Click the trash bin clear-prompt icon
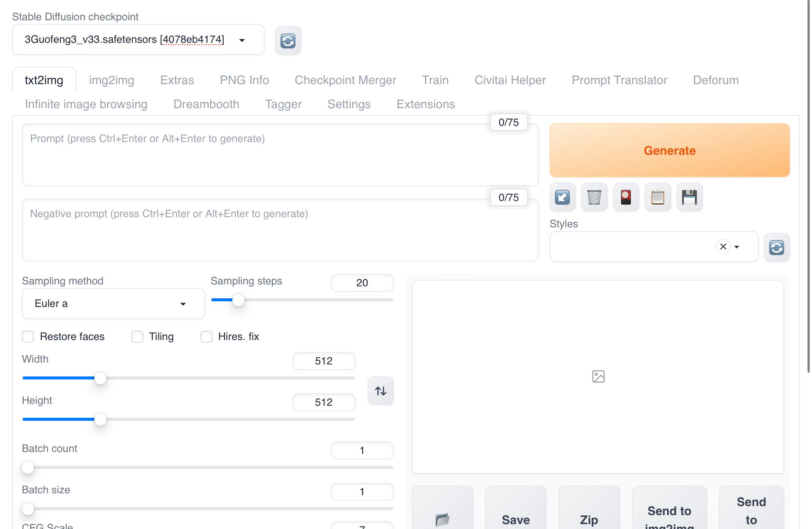 [x=594, y=197]
